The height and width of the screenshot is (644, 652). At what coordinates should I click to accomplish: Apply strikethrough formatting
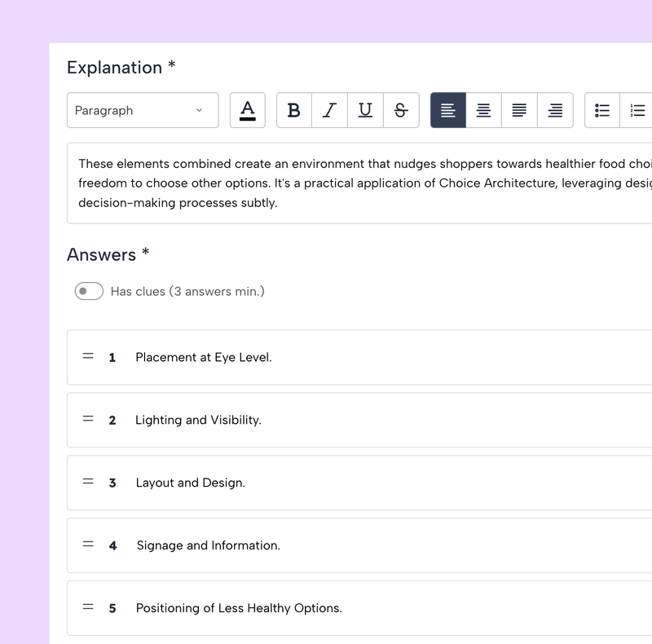pyautogui.click(x=400, y=111)
